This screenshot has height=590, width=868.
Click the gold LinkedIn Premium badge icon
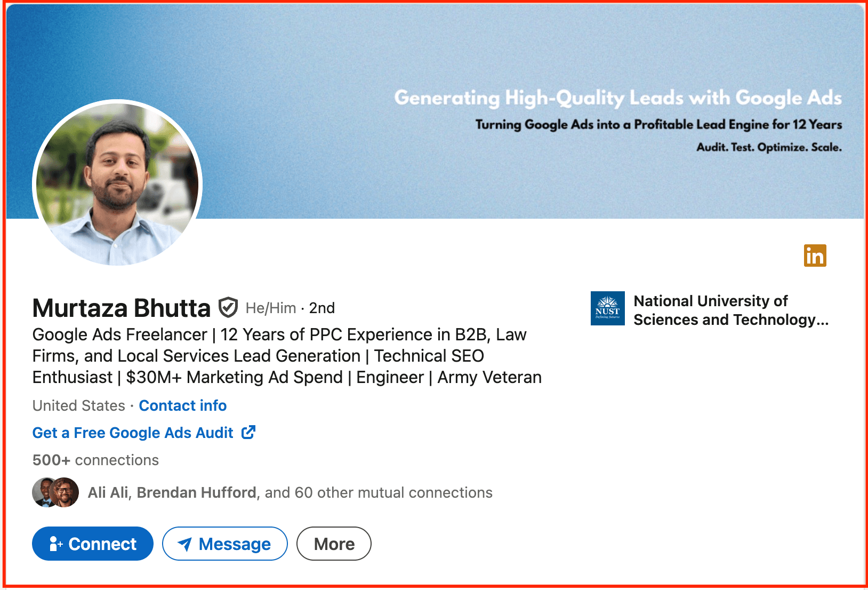[815, 256]
